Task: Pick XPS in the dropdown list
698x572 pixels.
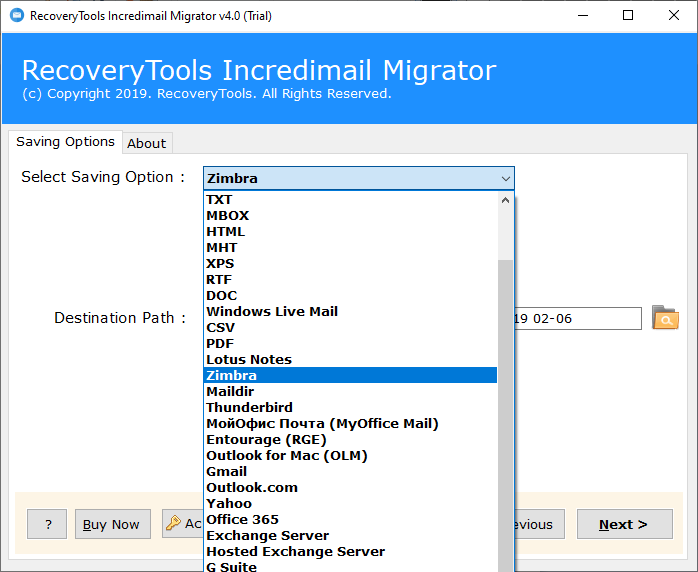Action: coord(350,264)
